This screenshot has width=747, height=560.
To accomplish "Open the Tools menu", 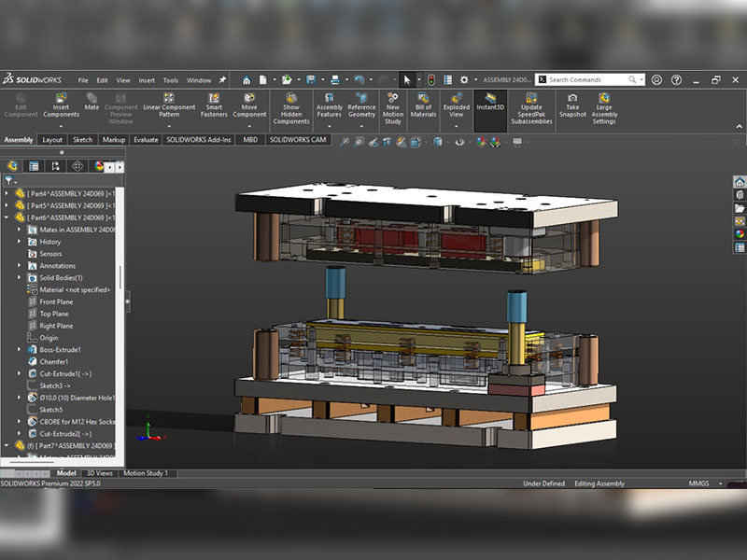I will (x=171, y=80).
